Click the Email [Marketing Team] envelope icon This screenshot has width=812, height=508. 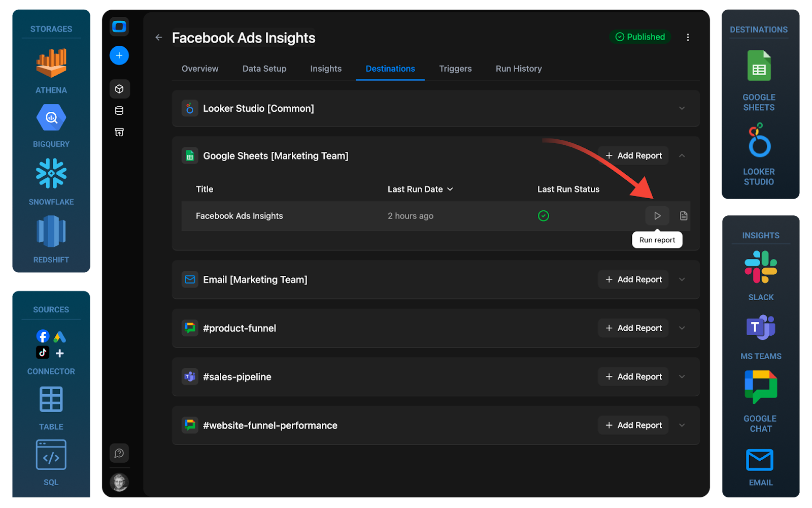pyautogui.click(x=190, y=279)
